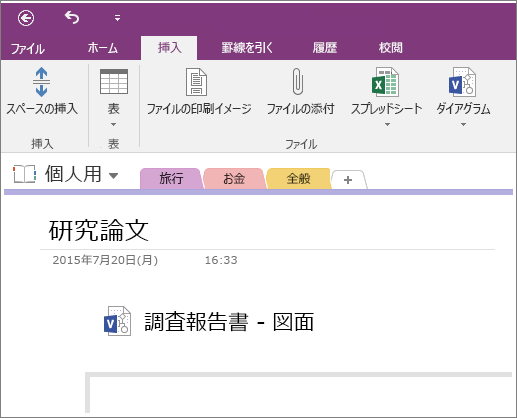Add a new section with plus tab
This screenshot has width=517, height=418.
click(348, 180)
